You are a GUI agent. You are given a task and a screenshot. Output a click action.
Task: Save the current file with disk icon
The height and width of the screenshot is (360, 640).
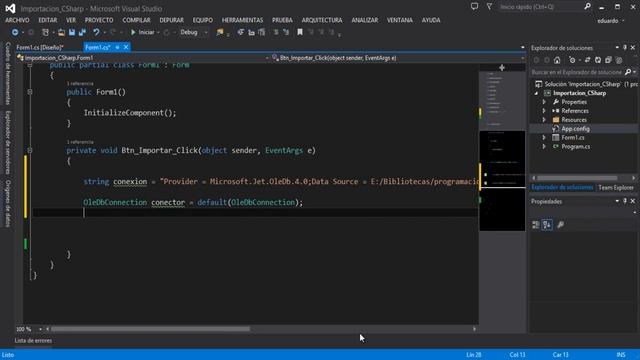[x=72, y=32]
